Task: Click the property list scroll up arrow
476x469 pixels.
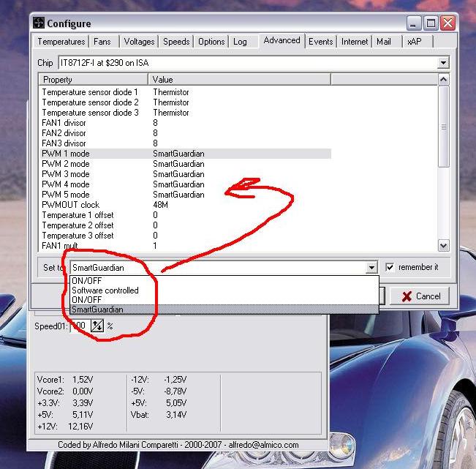Action: pyautogui.click(x=443, y=80)
